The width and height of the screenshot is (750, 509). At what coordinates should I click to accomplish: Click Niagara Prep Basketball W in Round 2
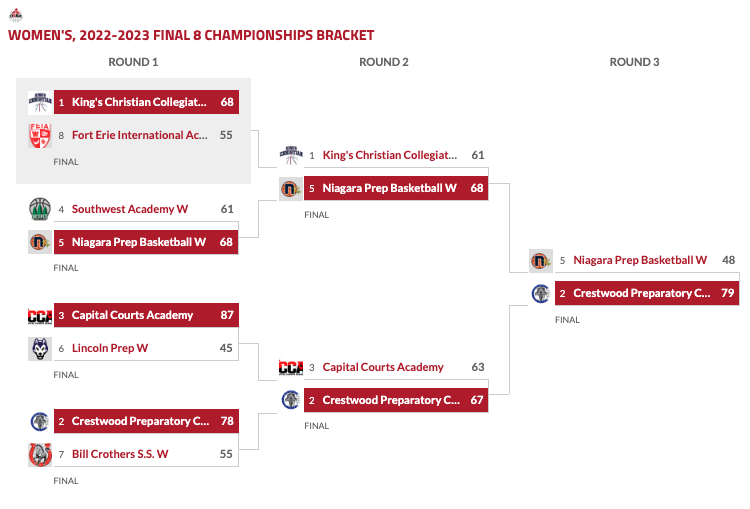tap(389, 188)
